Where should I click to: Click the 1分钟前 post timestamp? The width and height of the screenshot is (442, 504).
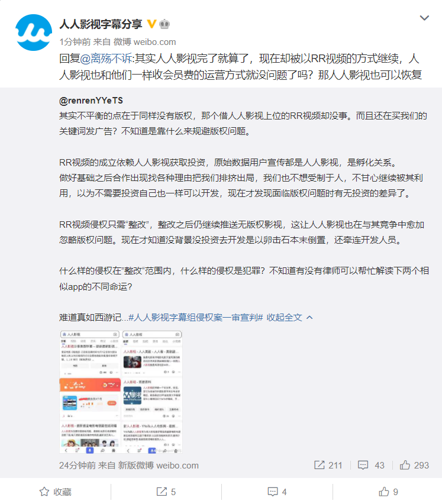point(75,42)
